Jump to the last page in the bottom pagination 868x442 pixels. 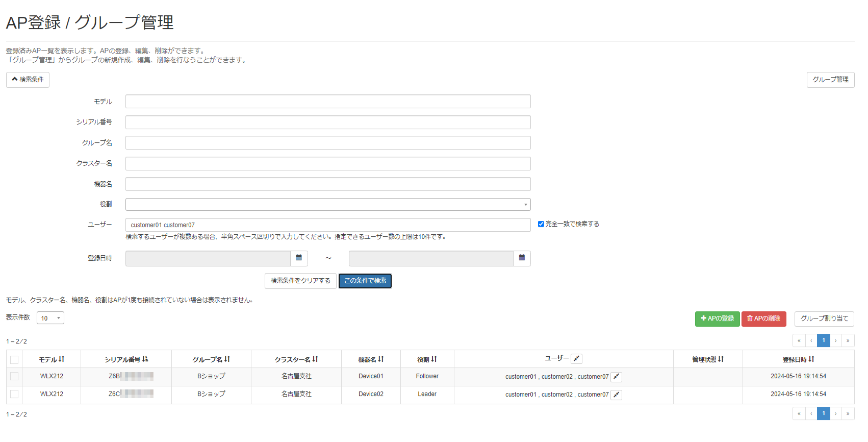(x=848, y=413)
